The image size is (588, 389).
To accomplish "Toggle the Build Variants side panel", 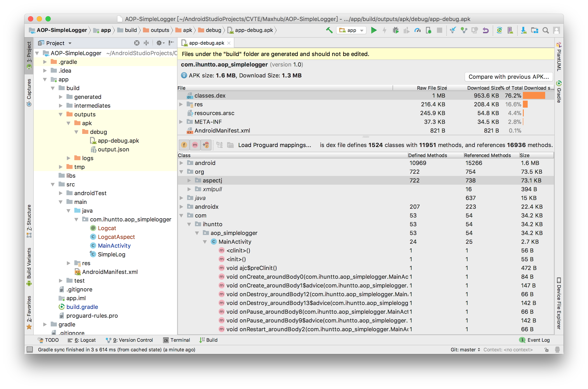I will 29,267.
